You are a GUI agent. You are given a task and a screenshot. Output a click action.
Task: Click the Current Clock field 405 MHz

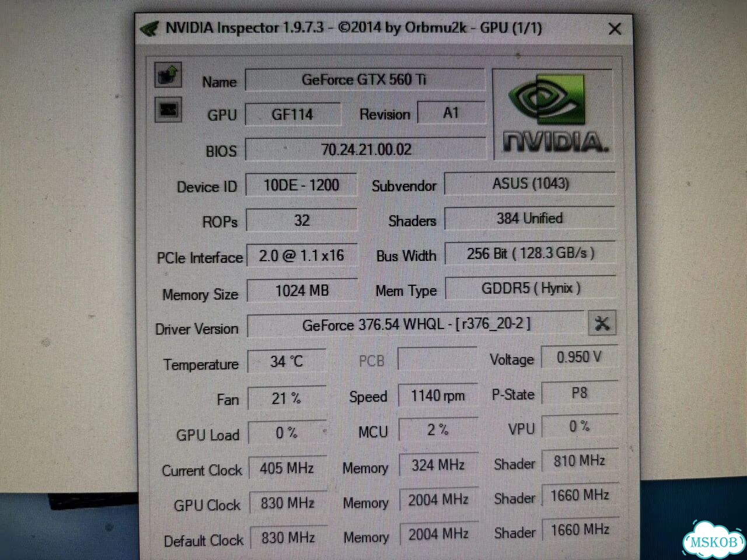click(287, 468)
